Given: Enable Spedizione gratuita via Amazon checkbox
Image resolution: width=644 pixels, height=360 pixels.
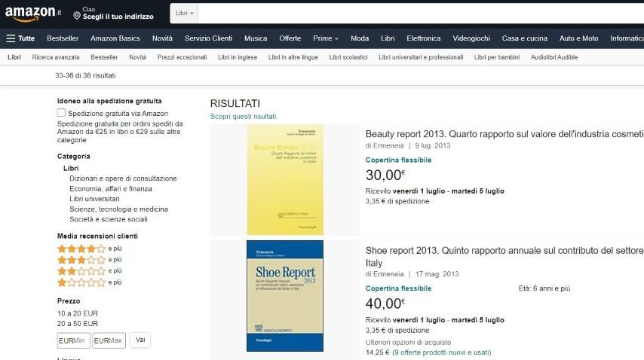Looking at the screenshot, I should (x=61, y=113).
